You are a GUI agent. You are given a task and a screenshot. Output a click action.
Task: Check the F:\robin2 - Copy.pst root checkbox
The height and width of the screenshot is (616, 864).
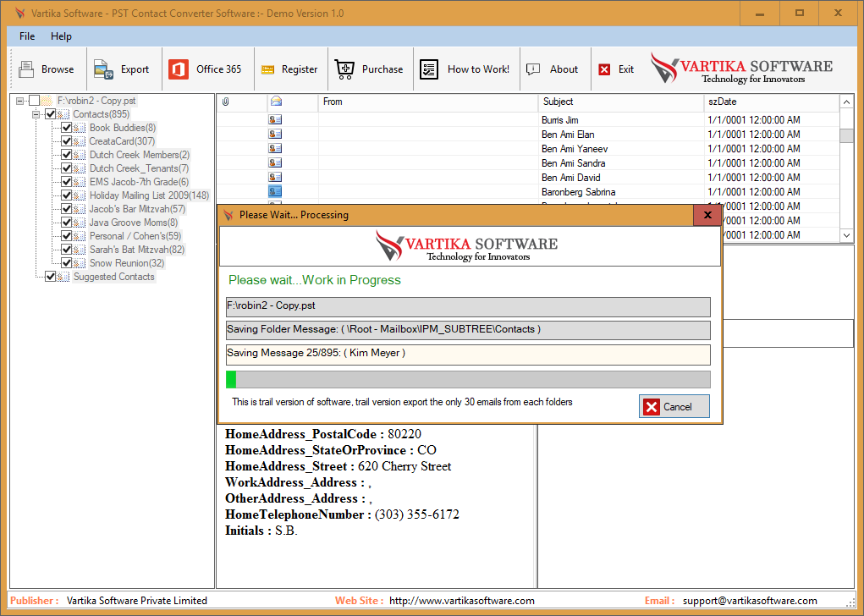pyautogui.click(x=34, y=101)
